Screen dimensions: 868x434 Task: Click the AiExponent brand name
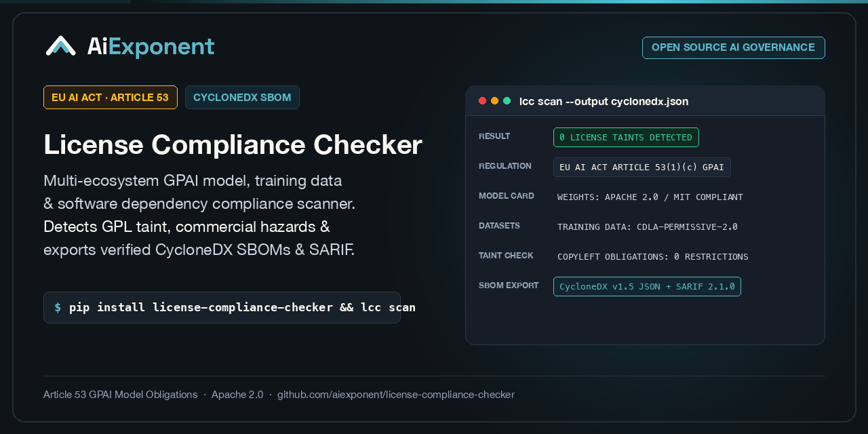click(151, 46)
